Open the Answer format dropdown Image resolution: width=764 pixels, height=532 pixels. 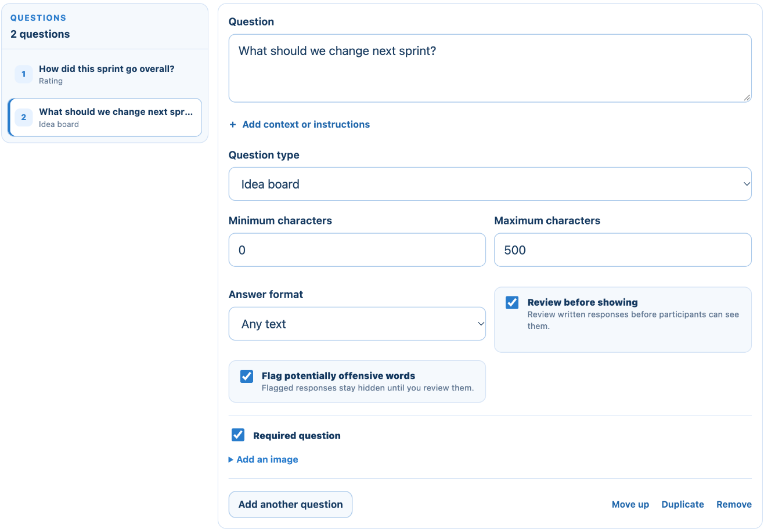coord(357,324)
